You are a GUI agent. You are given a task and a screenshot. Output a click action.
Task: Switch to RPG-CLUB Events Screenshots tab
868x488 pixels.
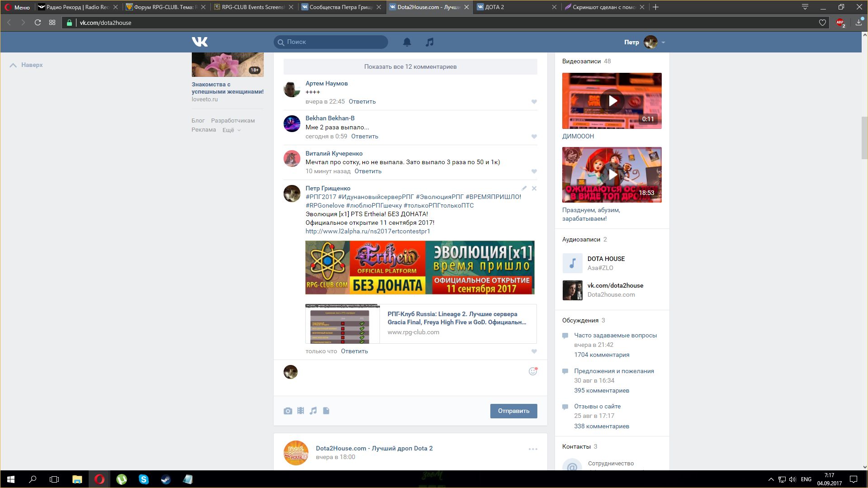click(x=253, y=7)
